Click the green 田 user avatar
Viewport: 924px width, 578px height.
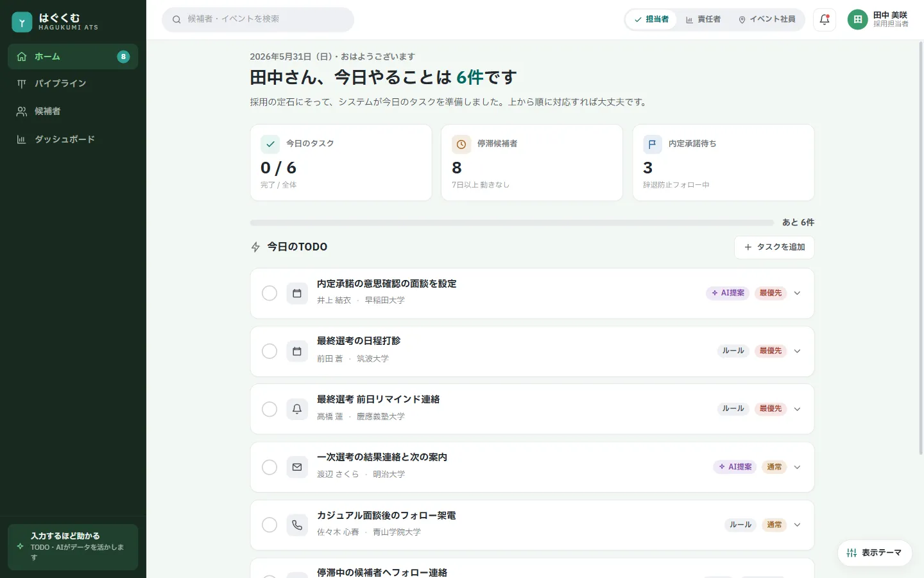pyautogui.click(x=858, y=19)
